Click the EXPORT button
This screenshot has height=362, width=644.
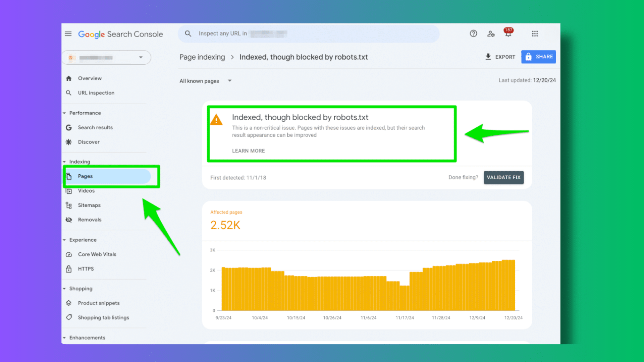500,57
